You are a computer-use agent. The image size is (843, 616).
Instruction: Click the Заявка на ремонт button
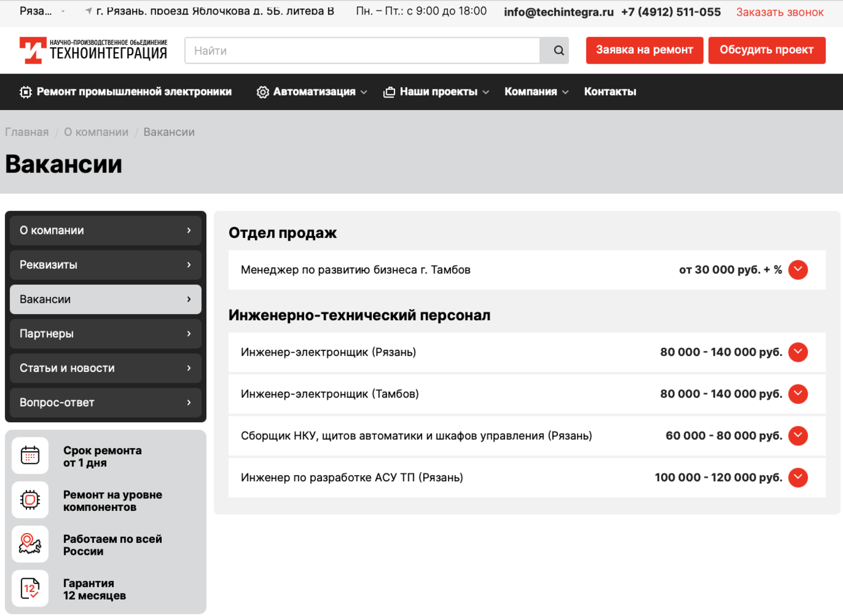tap(644, 50)
